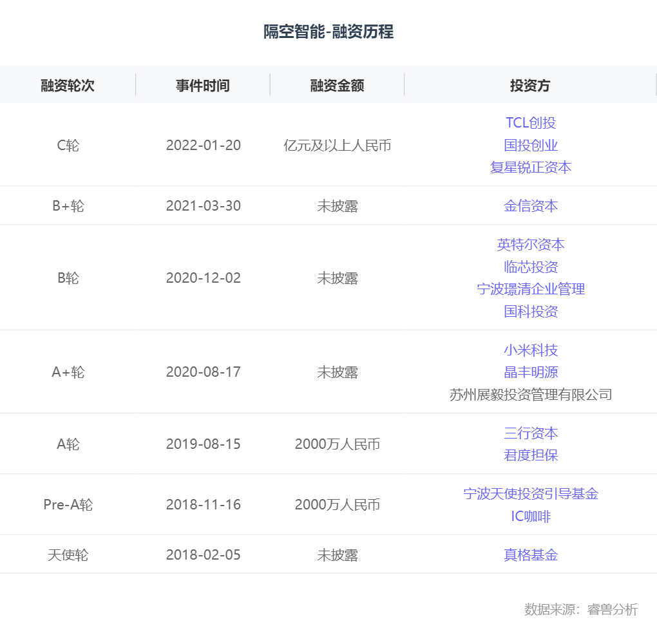
Task: Select the 事件时间 column header
Action: 203,86
